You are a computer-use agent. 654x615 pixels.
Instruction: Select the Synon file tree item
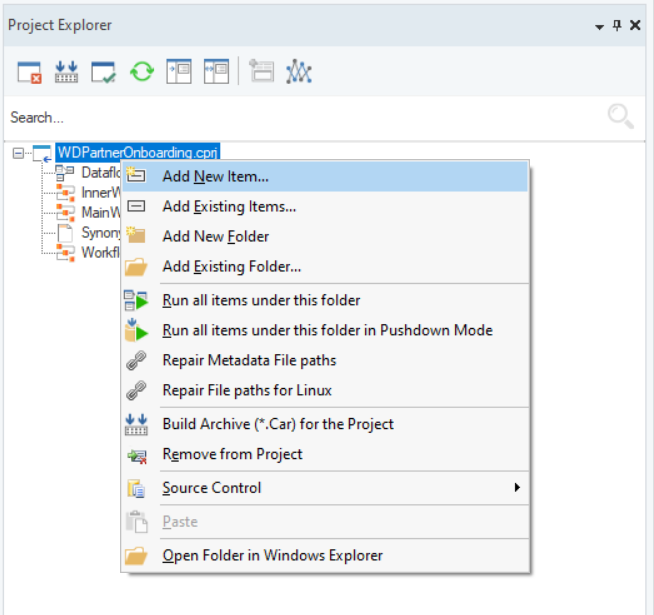(x=101, y=232)
